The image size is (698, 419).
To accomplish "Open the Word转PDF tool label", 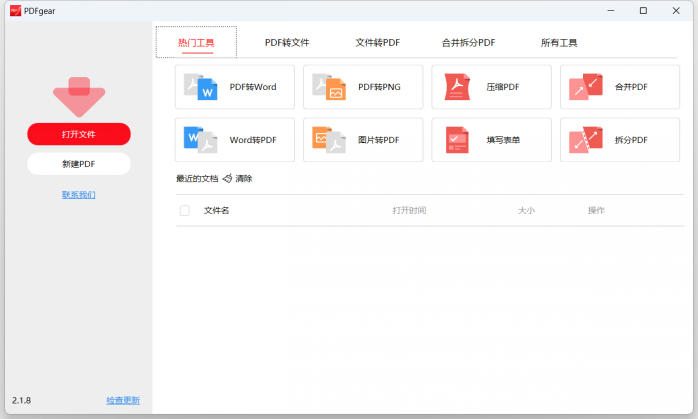I will [x=253, y=140].
